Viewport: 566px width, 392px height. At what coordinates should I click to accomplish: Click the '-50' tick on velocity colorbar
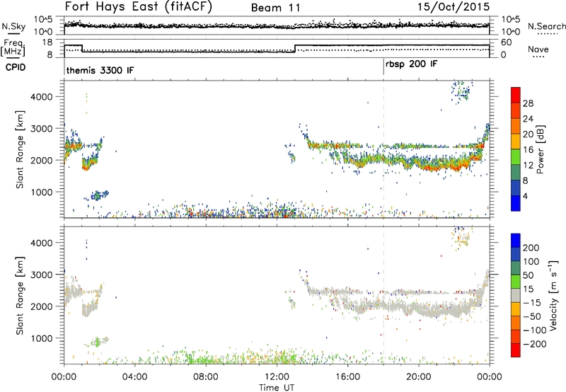pyautogui.click(x=532, y=316)
